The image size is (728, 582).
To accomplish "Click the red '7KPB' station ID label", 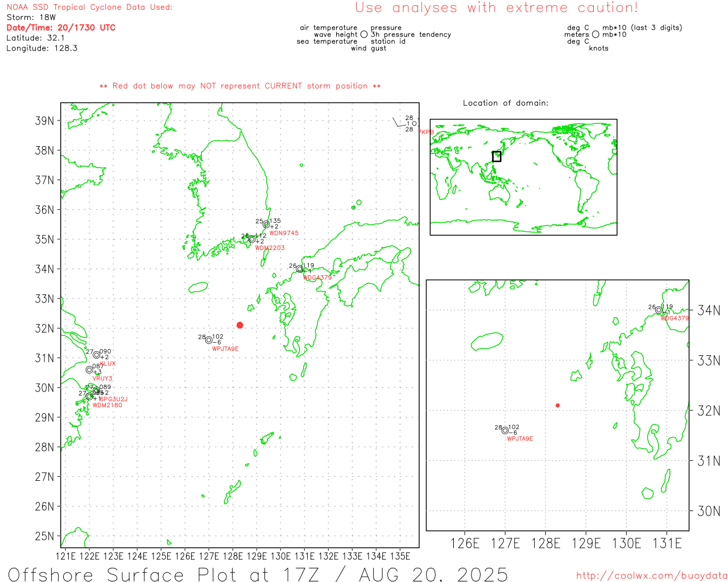I will pyautogui.click(x=426, y=132).
